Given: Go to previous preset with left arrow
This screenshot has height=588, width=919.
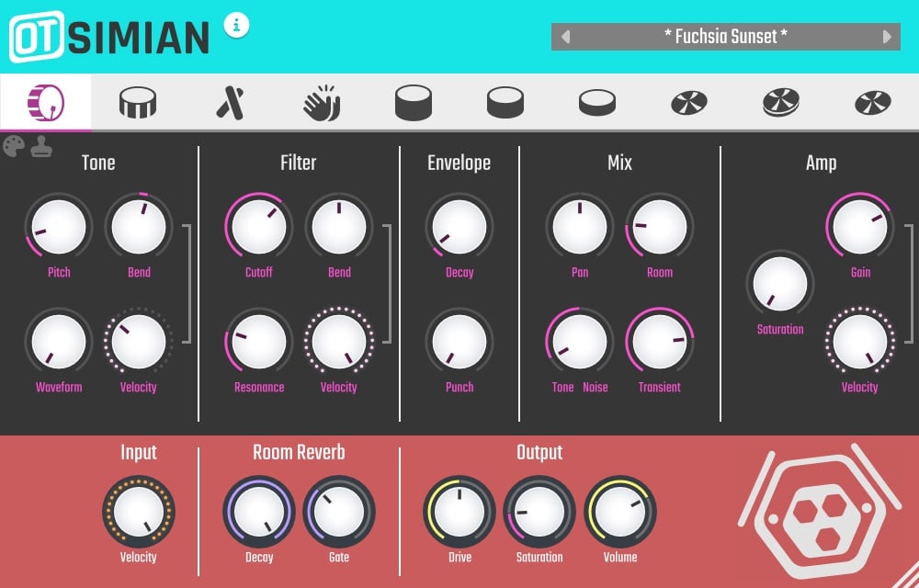Looking at the screenshot, I should (x=565, y=37).
